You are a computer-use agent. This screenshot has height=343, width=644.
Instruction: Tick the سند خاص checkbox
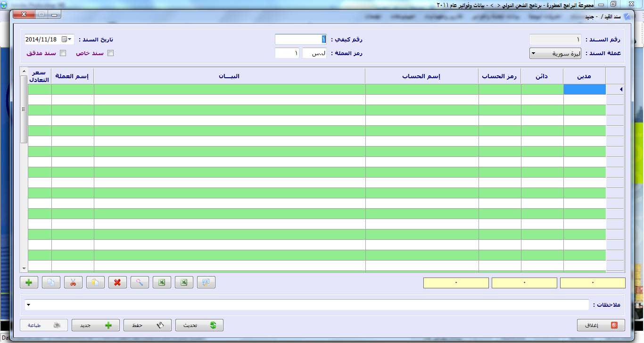[x=110, y=53]
